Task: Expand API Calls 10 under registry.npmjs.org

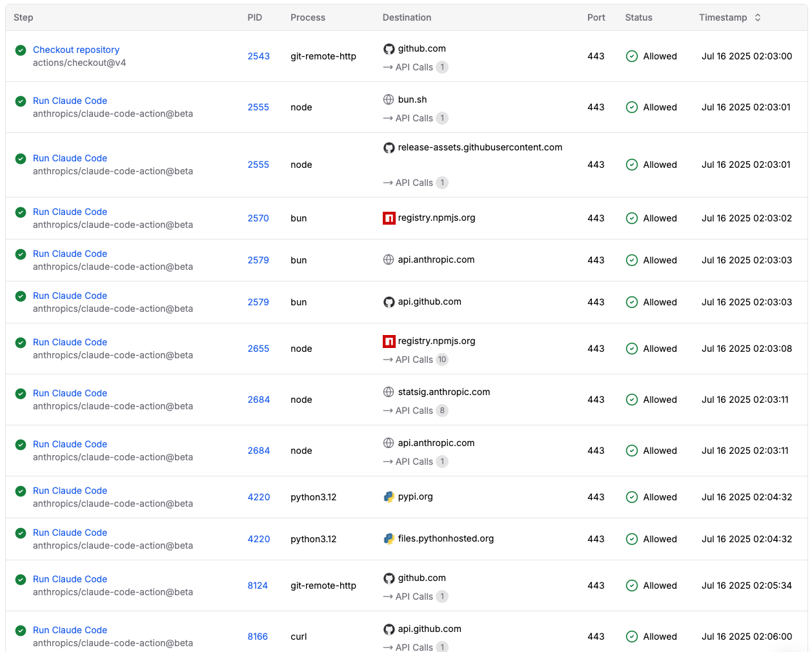Action: (415, 360)
